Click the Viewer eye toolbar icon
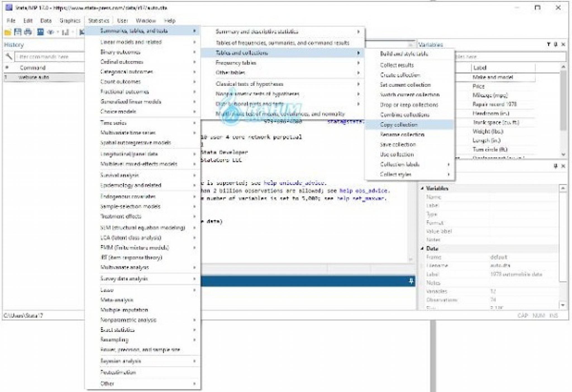 (51, 32)
